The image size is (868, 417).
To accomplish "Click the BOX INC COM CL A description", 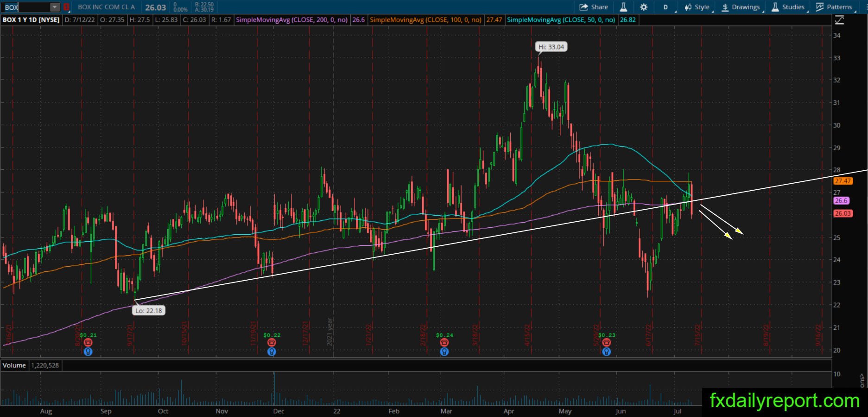I will pyautogui.click(x=106, y=7).
